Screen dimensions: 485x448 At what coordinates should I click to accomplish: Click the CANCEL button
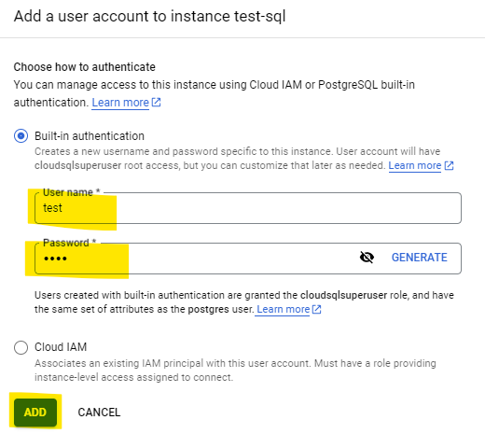tap(99, 413)
